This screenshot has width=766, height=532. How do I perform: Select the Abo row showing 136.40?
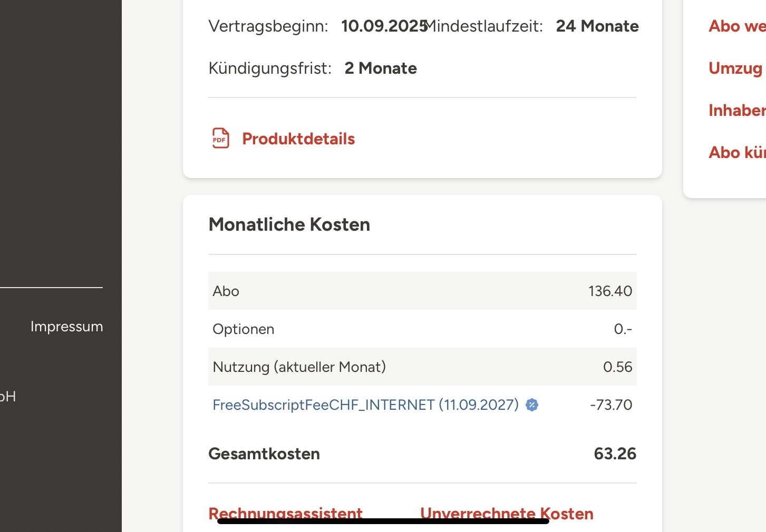click(x=422, y=291)
